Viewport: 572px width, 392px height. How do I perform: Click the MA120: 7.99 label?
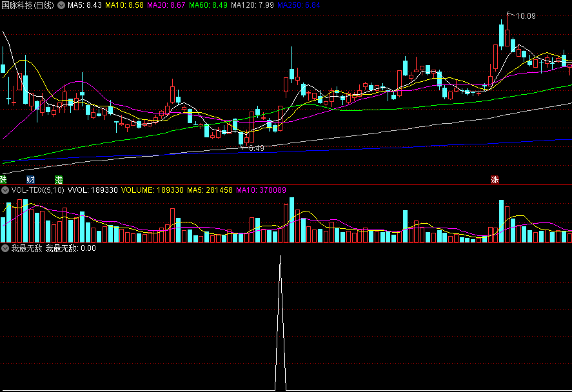(252, 5)
